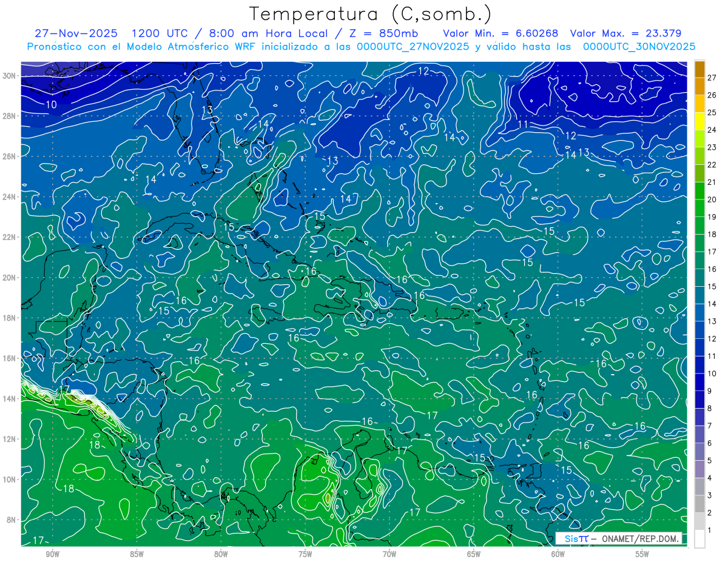Click the '70W' longitude axis label
The width and height of the screenshot is (728, 562).
coord(389,554)
